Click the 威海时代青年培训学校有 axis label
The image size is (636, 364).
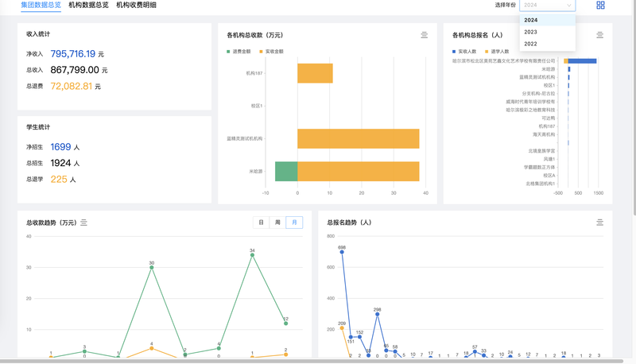(530, 102)
